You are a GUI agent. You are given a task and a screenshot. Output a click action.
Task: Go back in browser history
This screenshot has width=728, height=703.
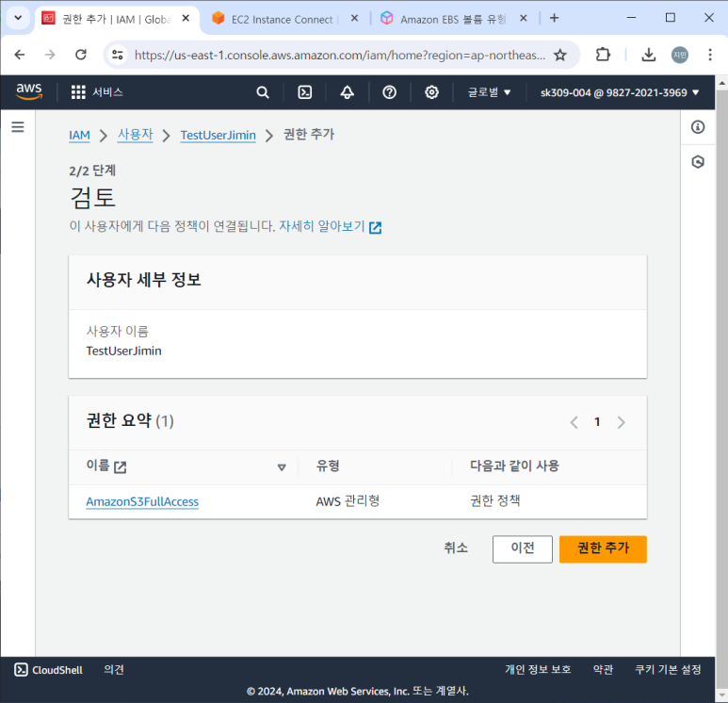click(x=20, y=55)
